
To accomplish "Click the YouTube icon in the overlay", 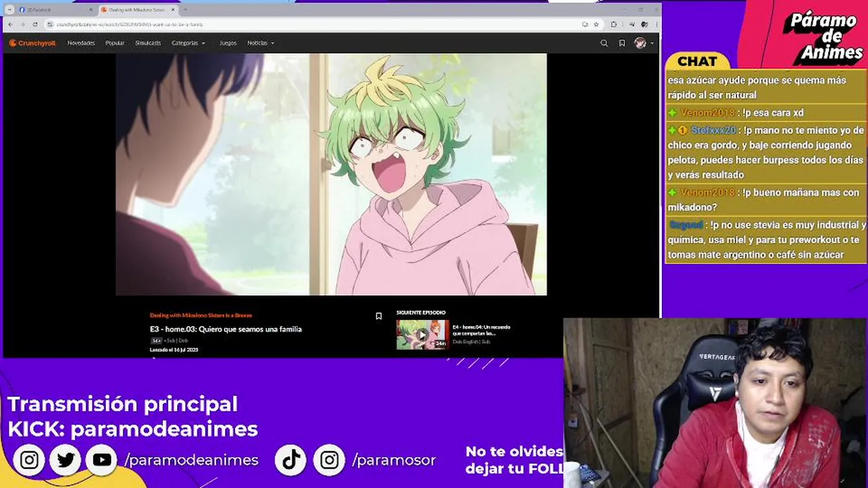I will pyautogui.click(x=102, y=460).
